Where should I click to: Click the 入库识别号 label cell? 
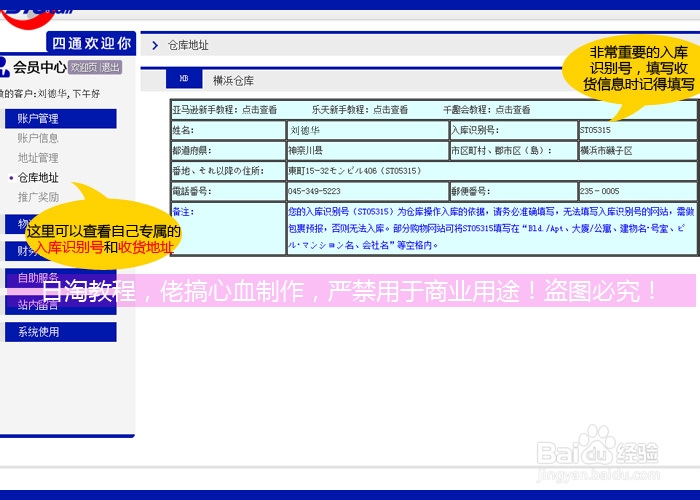point(513,130)
